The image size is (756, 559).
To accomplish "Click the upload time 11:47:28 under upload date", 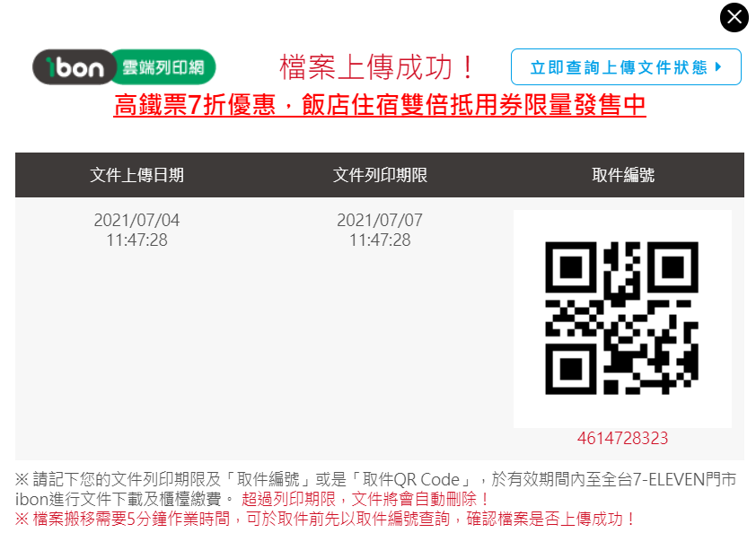I will tap(137, 240).
